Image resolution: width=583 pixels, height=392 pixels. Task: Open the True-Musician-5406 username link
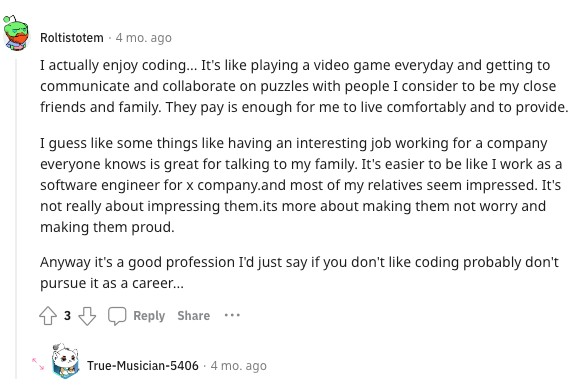click(143, 366)
